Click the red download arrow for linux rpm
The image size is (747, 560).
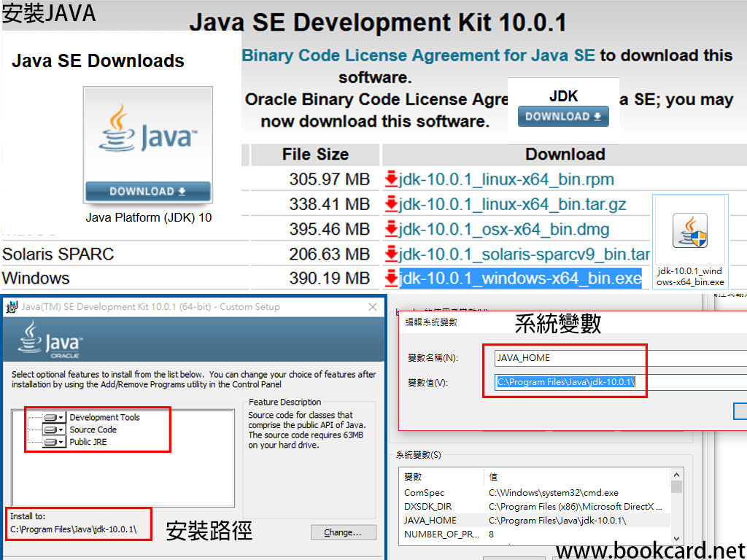[x=391, y=179]
